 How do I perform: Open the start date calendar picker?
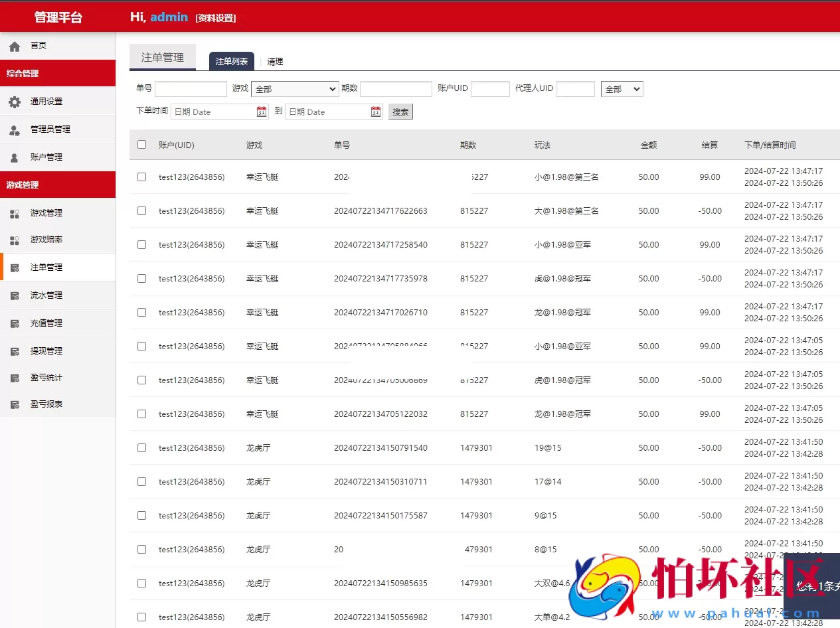[261, 111]
